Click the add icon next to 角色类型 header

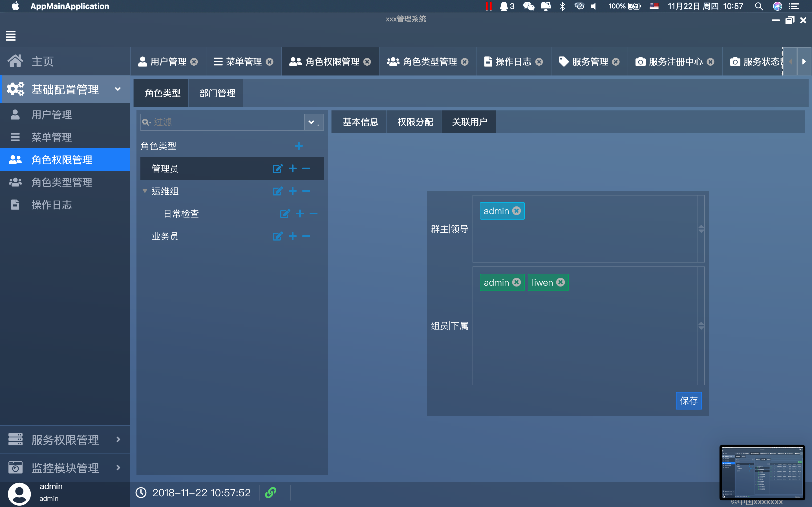(x=299, y=146)
